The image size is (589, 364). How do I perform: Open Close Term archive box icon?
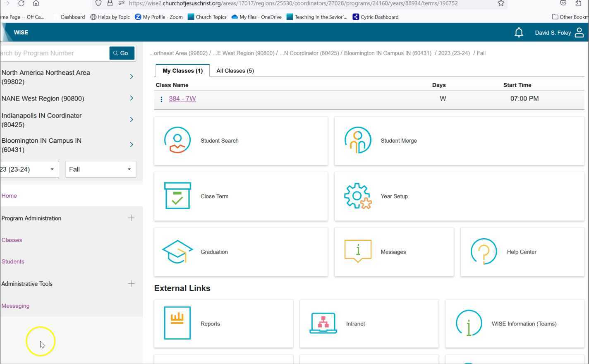[x=177, y=196]
